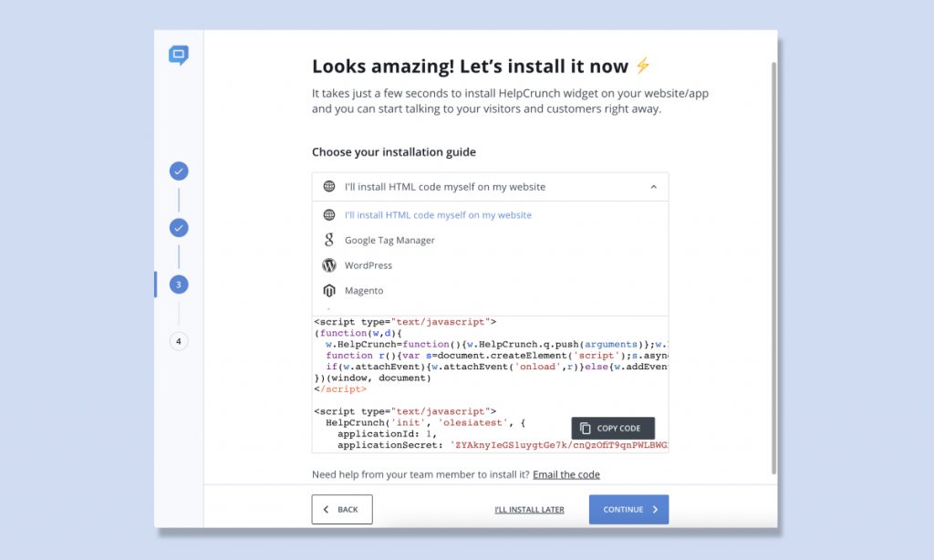Go back with the Back button
934x560 pixels.
(342, 509)
